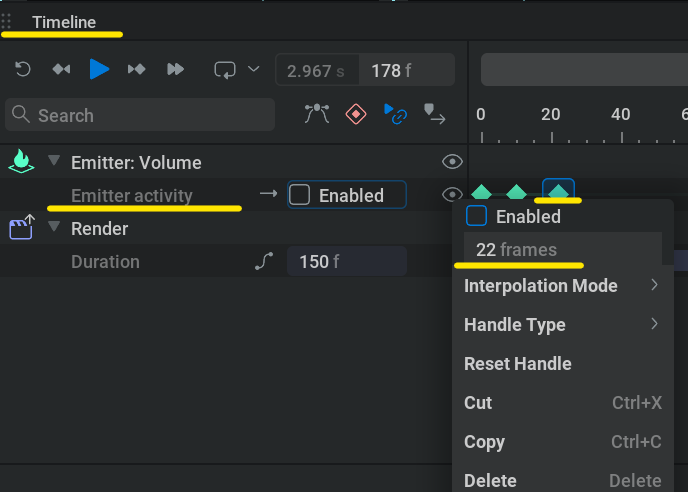This screenshot has width=688, height=492.
Task: Toggle the red auto-keyframe diamond icon
Action: click(x=356, y=114)
